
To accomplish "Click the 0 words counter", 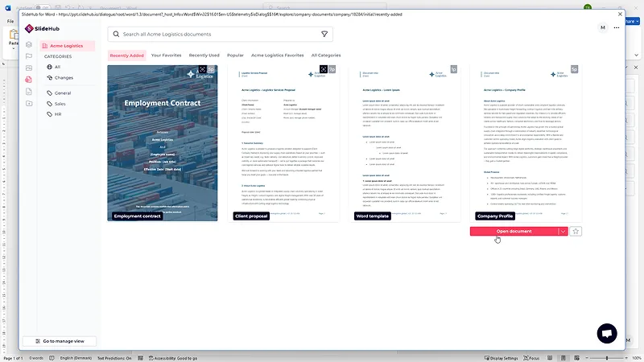I will point(36,358).
